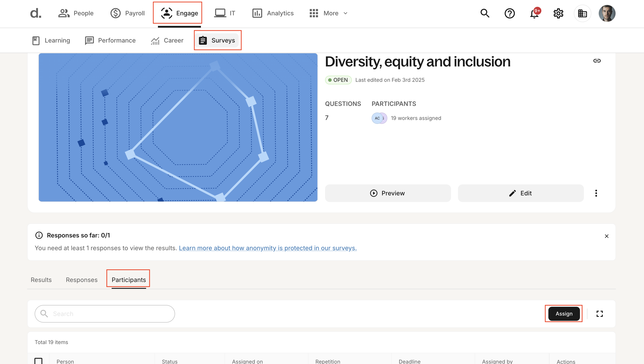Click the participants Search field
Screen dimensions: 644x364
pyautogui.click(x=105, y=314)
